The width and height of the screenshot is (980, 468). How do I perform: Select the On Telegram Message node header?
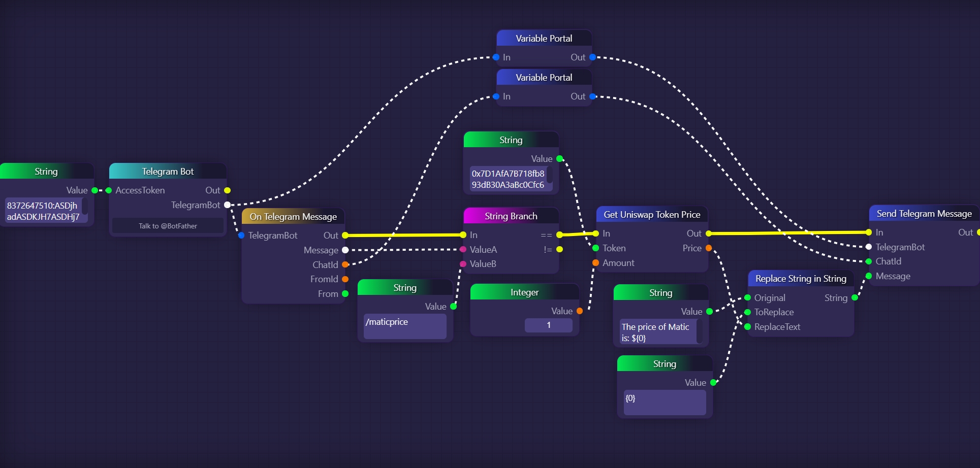[293, 217]
